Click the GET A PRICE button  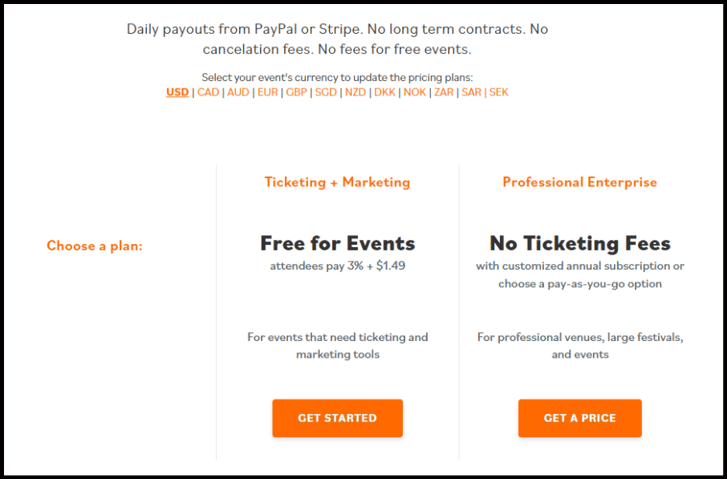[579, 418]
